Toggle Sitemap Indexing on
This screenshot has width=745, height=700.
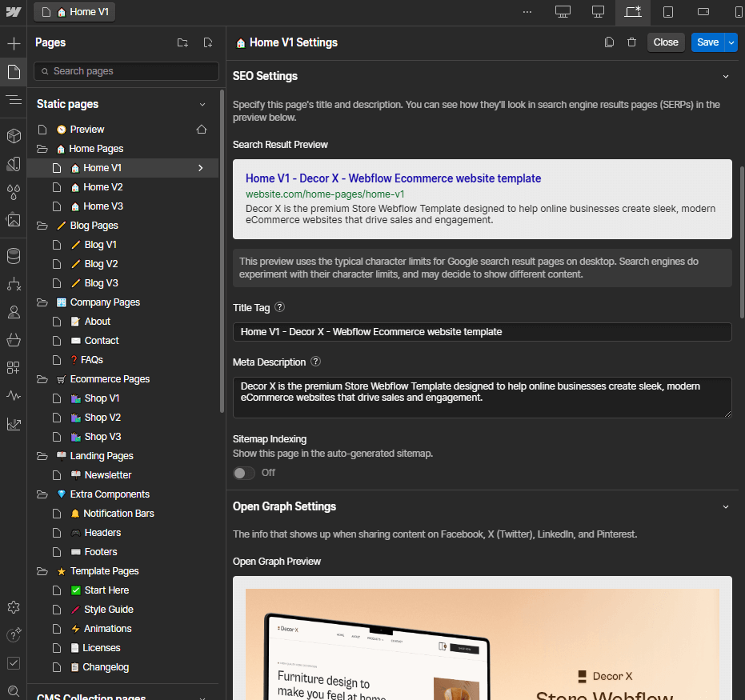243,473
